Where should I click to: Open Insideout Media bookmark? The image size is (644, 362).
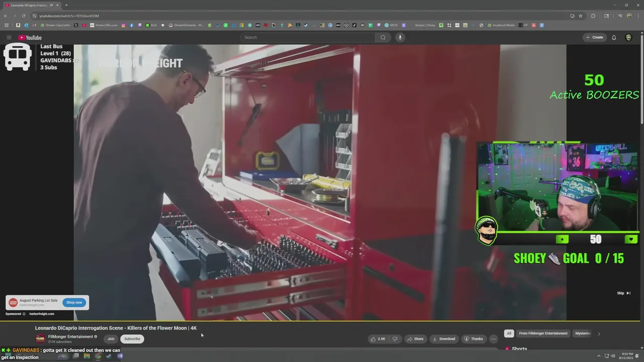(x=500, y=25)
